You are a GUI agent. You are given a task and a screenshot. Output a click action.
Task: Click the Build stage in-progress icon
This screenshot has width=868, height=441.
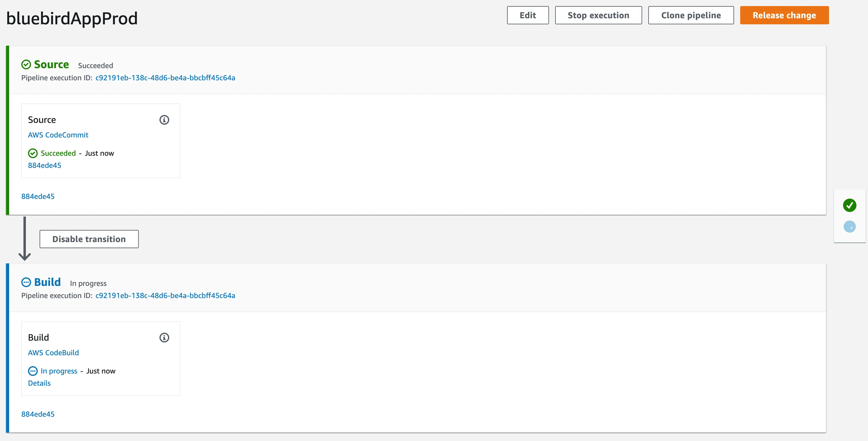pyautogui.click(x=26, y=282)
